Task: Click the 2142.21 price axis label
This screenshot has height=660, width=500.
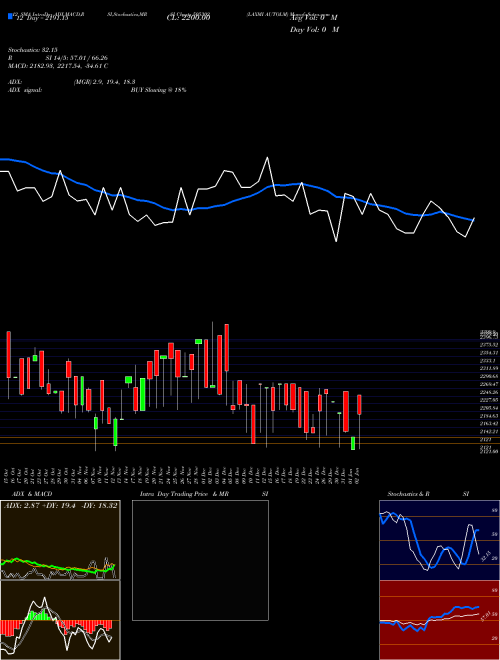Action: point(489,432)
